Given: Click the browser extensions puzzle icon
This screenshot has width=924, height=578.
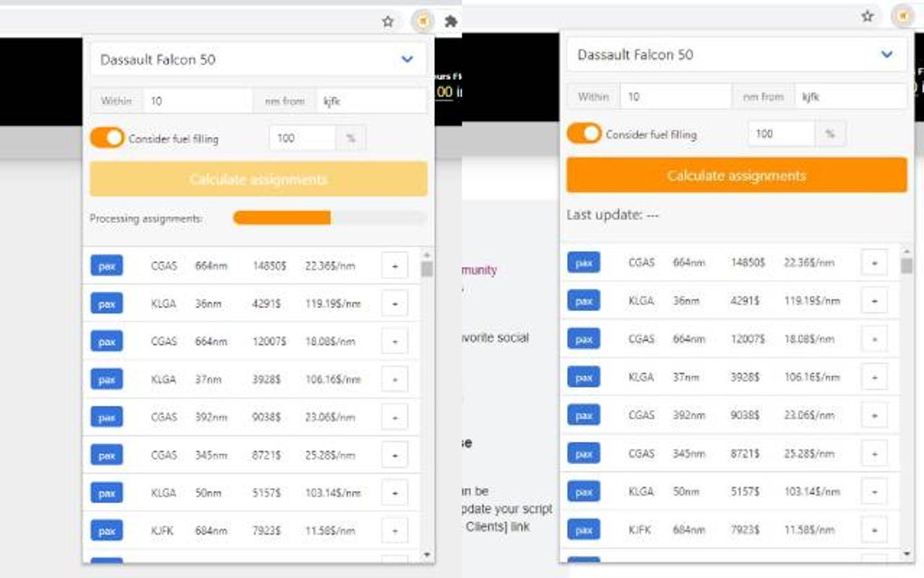Looking at the screenshot, I should (x=450, y=20).
